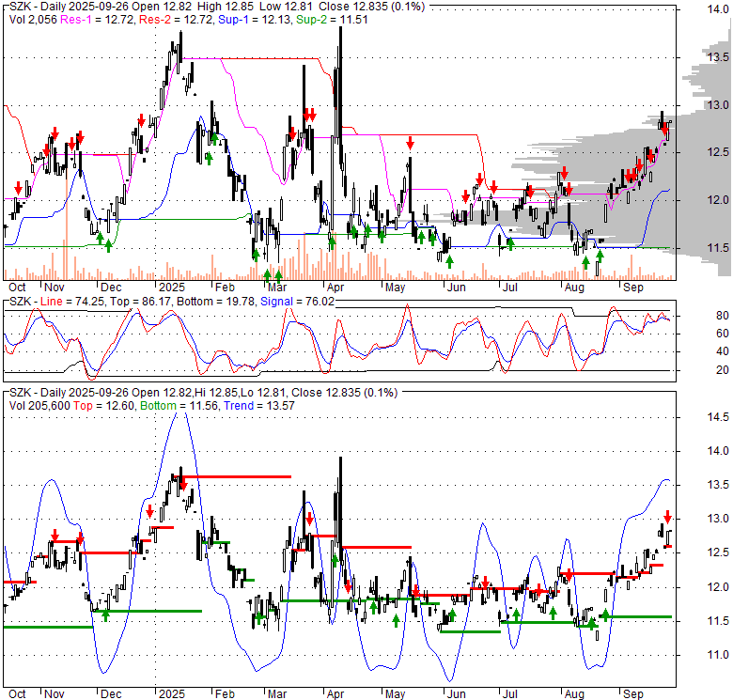
Task: Click the 'Trend = 13.57' bottom chart legend
Action: tap(259, 406)
